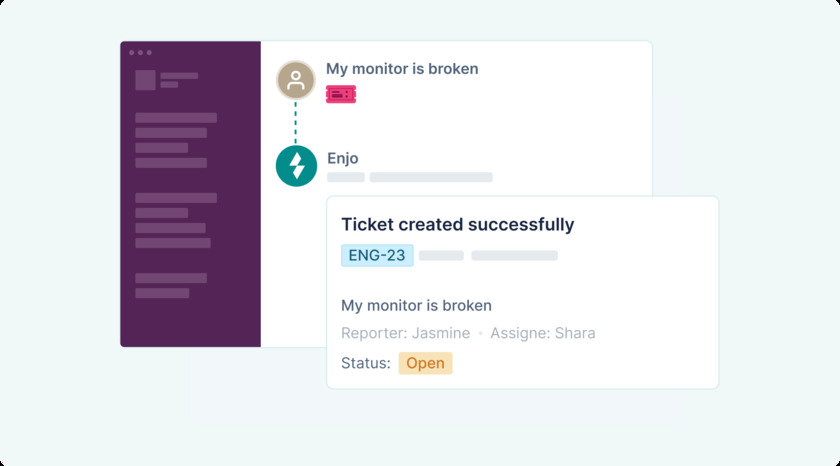Click the workspace square icon in sidebar

pos(145,80)
